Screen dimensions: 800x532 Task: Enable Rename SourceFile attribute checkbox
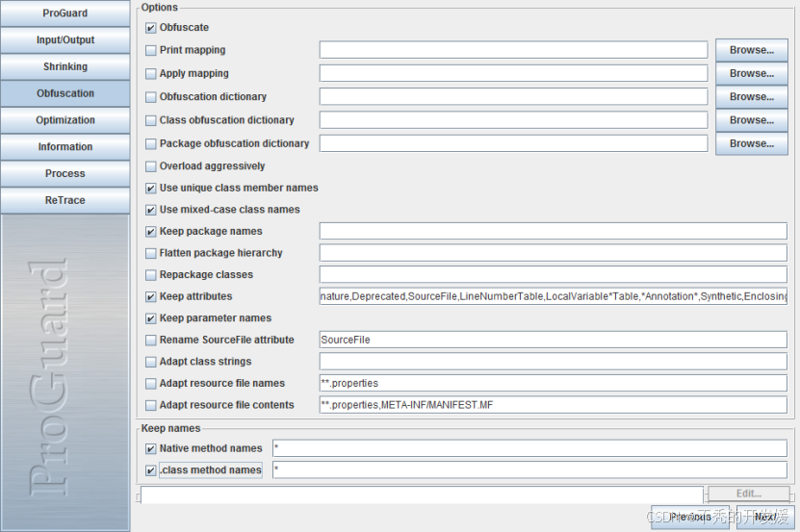(150, 340)
